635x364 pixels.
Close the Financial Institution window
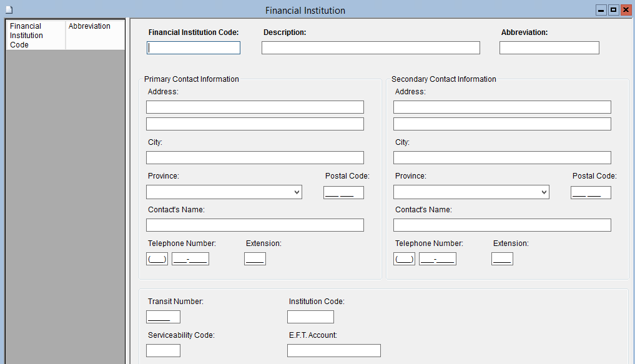pos(626,10)
